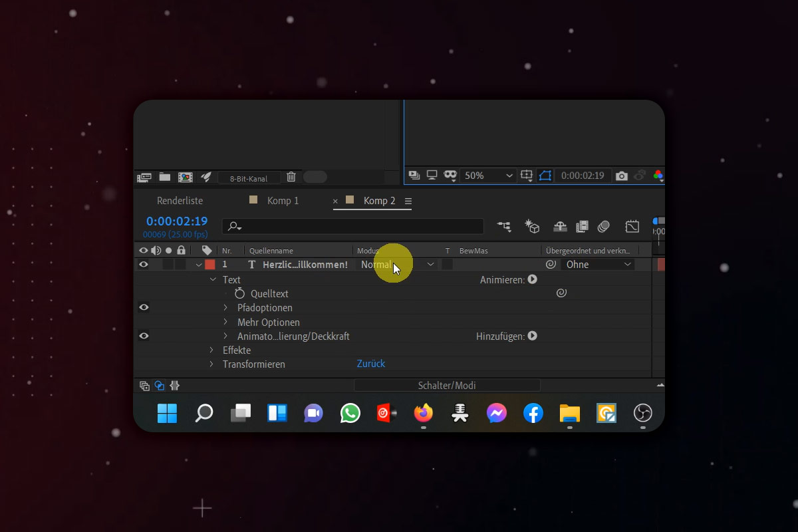
Task: Click the show snapshot icon
Action: 640,176
